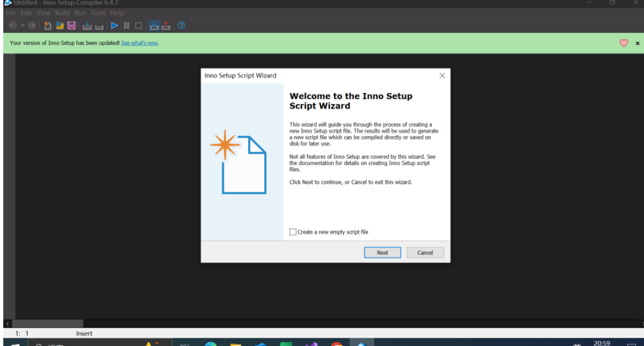Follow the "See what's new" link
644x346 pixels.
coord(139,43)
